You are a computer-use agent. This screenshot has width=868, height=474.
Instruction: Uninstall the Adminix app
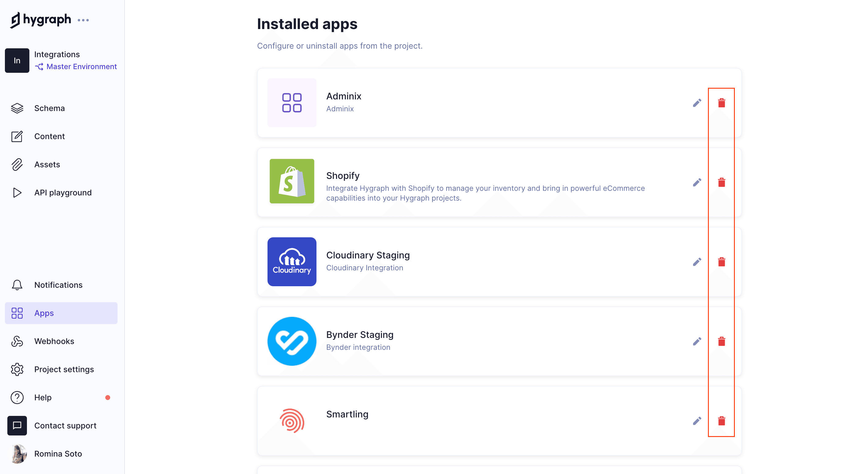coord(722,103)
